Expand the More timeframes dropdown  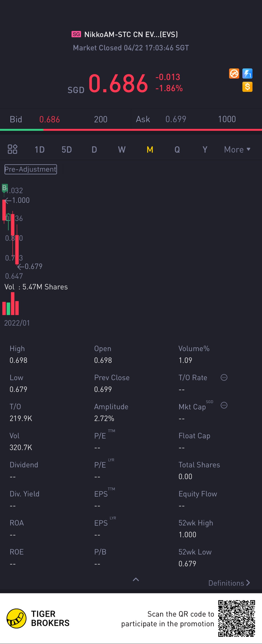(237, 149)
